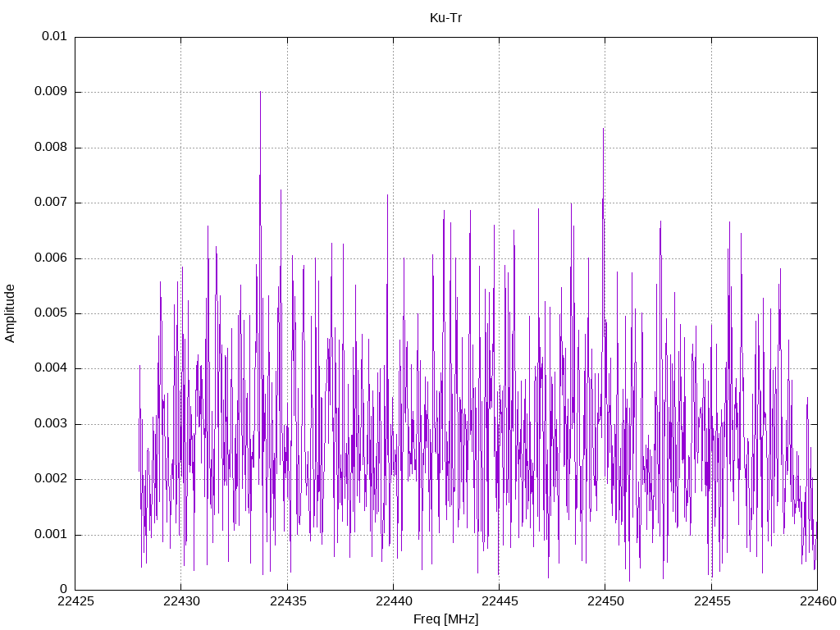Click the x-axis tick label 22425

75,601
